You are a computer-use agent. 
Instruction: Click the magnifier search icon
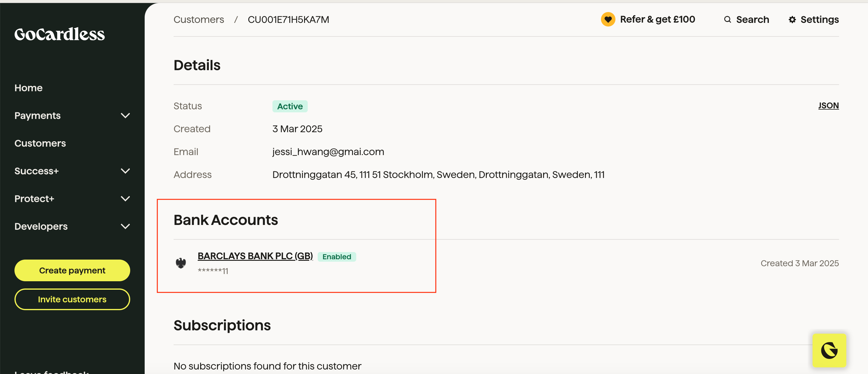tap(728, 20)
